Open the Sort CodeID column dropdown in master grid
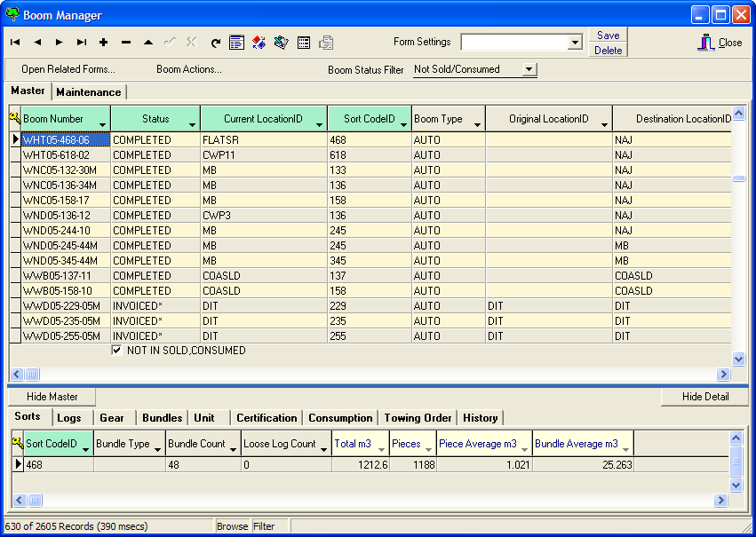 pyautogui.click(x=402, y=123)
